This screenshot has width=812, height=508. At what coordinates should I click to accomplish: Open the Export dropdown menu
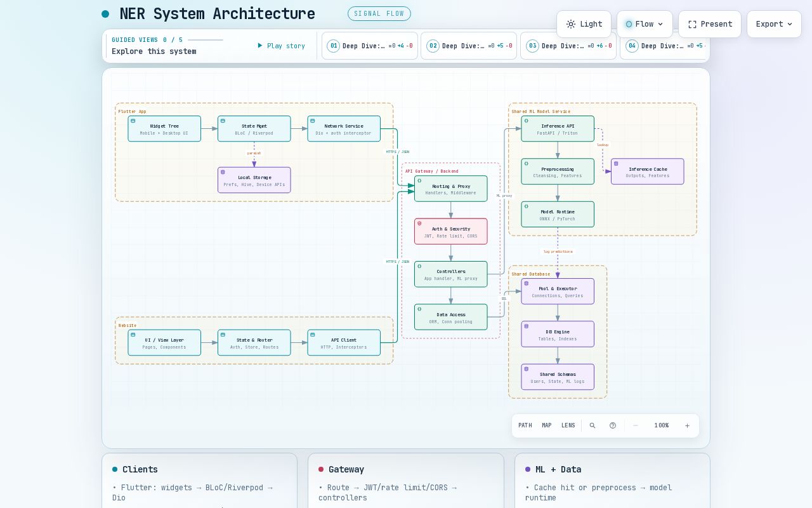click(x=774, y=24)
